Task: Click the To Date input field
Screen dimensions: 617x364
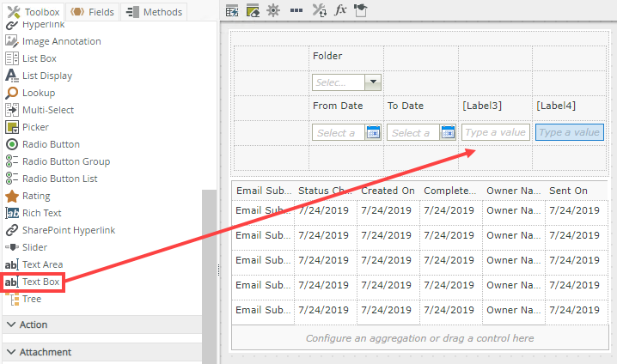Action: pos(414,132)
